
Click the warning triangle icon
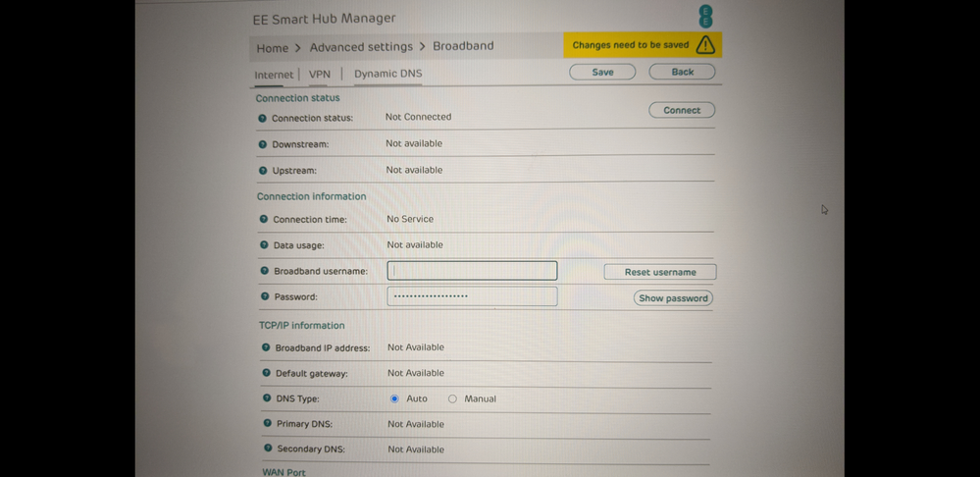[705, 45]
